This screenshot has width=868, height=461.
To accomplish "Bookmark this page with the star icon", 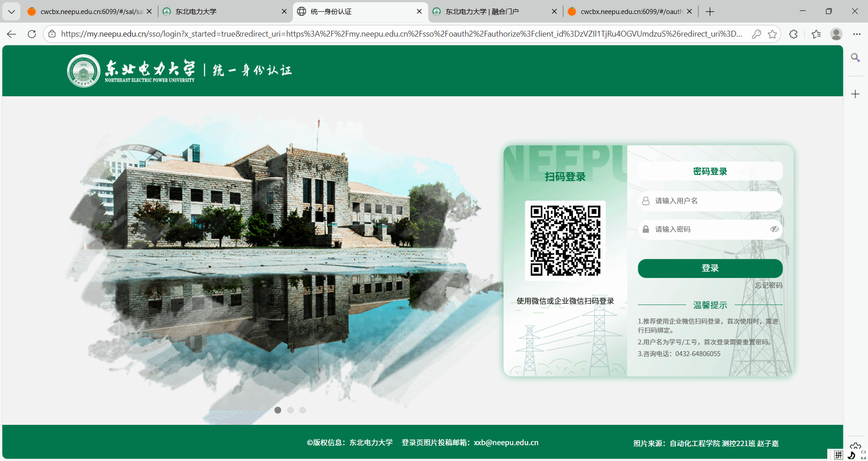I will (x=772, y=34).
